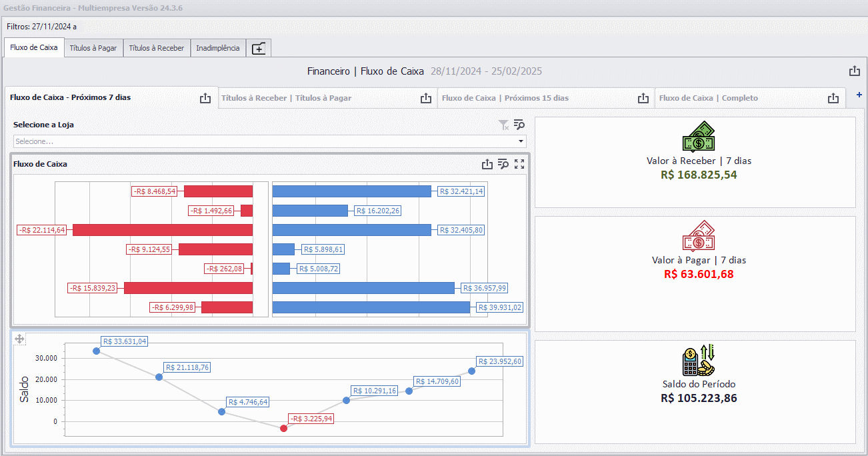Open inspect data icon in Fluxo de Caixa chart

(x=503, y=164)
